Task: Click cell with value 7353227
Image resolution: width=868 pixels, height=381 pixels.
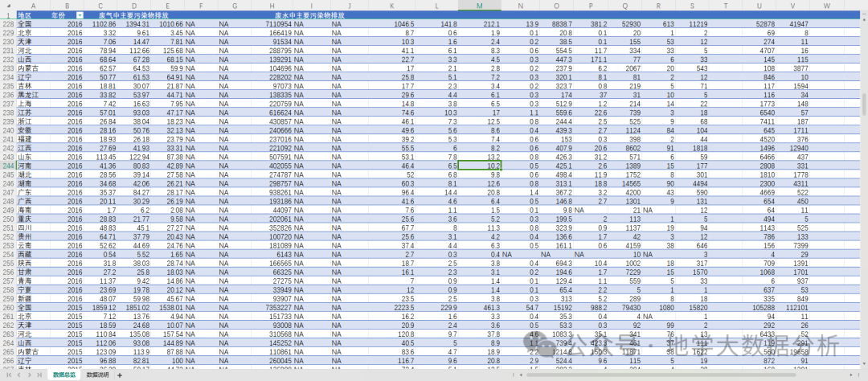Action: pos(272,307)
